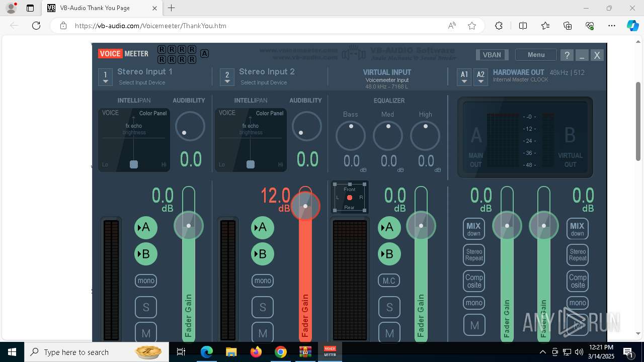Image resolution: width=644 pixels, height=362 pixels.
Task: Mute the A main out bus
Action: pyautogui.click(x=474, y=325)
